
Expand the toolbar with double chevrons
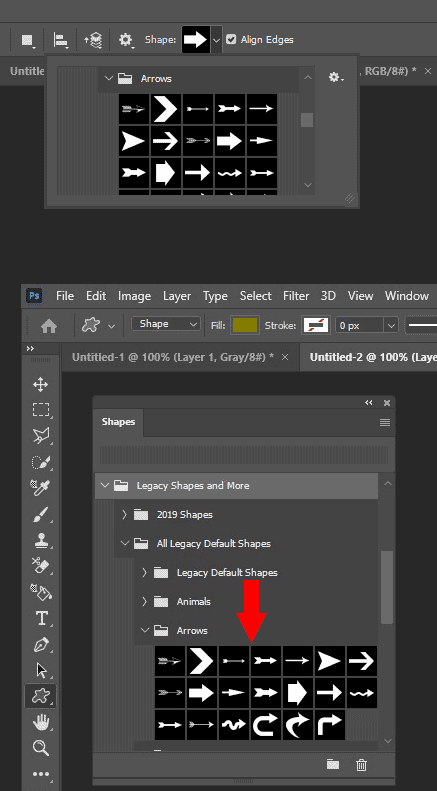click(x=30, y=349)
